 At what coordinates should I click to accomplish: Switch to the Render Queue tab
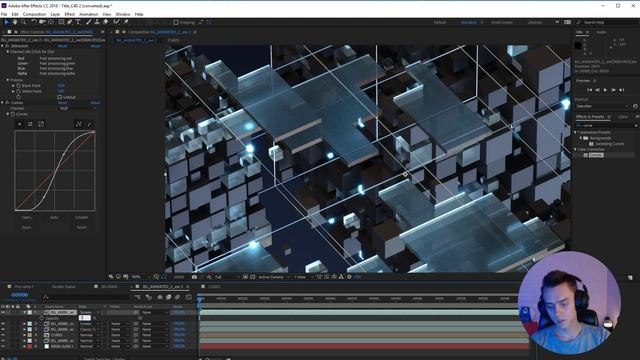pyautogui.click(x=64, y=287)
